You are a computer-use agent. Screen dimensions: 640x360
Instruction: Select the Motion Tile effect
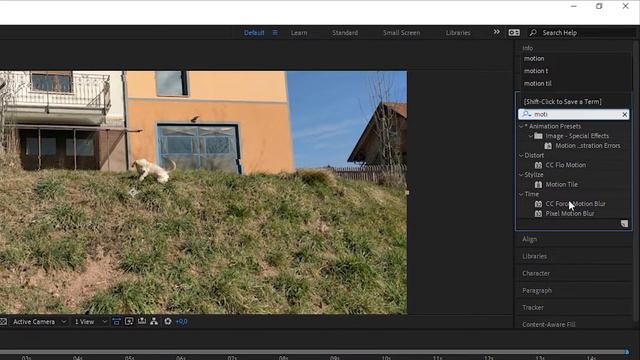click(x=562, y=184)
